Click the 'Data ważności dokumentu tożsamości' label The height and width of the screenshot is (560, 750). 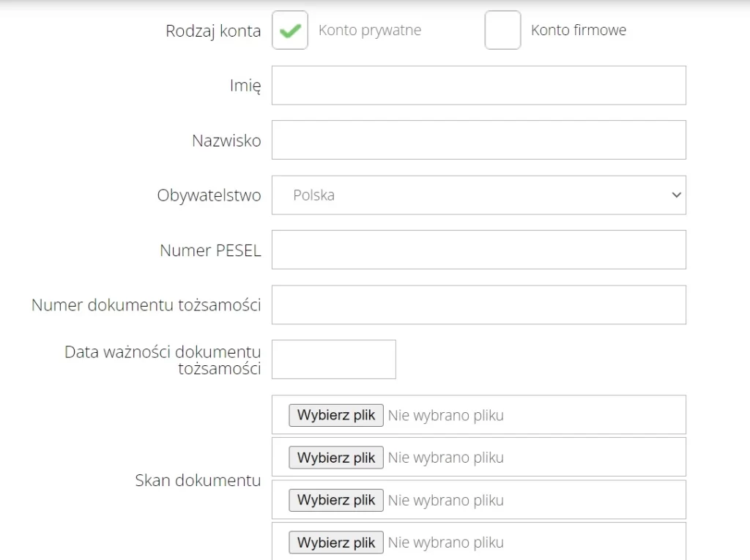pyautogui.click(x=163, y=359)
